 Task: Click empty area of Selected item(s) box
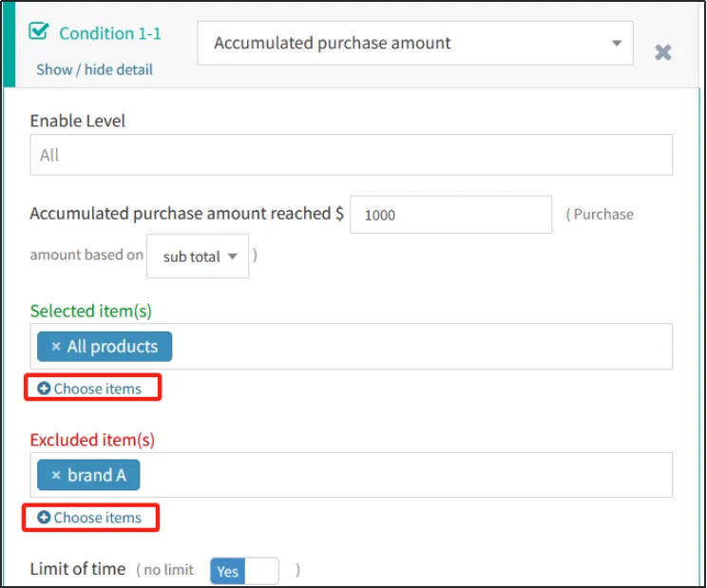[x=418, y=347]
